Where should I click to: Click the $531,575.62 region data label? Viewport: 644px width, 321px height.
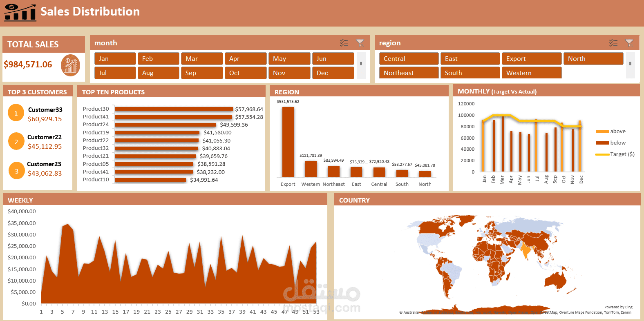point(288,102)
